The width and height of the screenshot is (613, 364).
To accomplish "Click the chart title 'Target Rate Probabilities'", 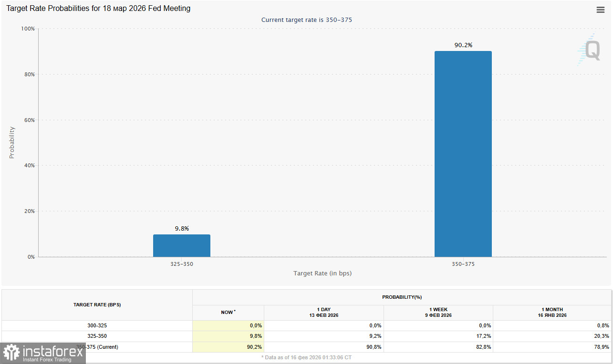I will pos(98,9).
